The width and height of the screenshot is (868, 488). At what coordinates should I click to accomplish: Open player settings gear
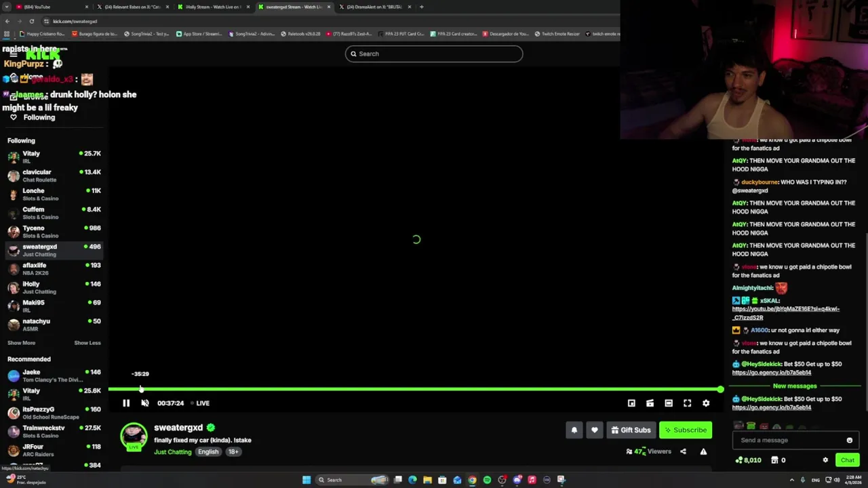[x=706, y=403]
